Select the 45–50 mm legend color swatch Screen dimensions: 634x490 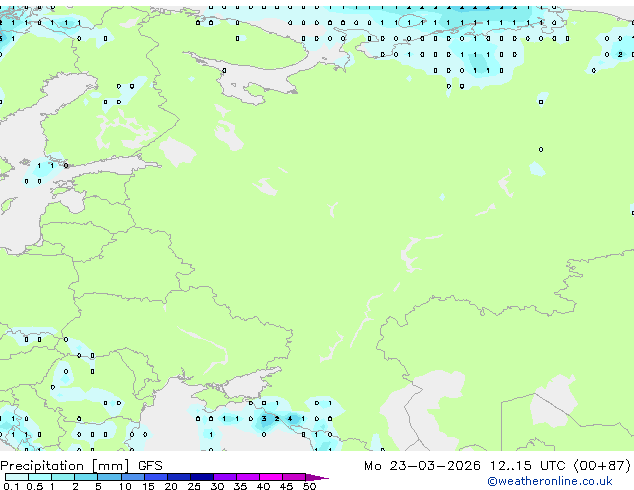click(x=294, y=477)
